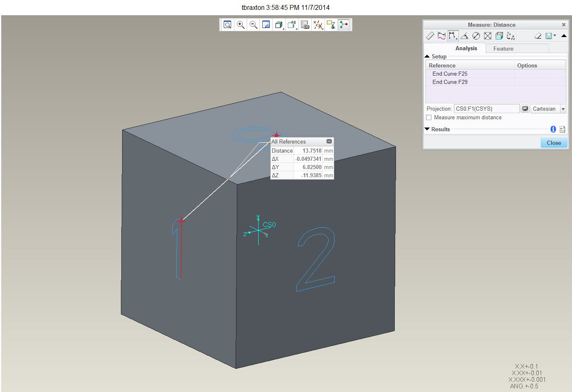
Task: Click the All References popup header
Action: [x=302, y=141]
